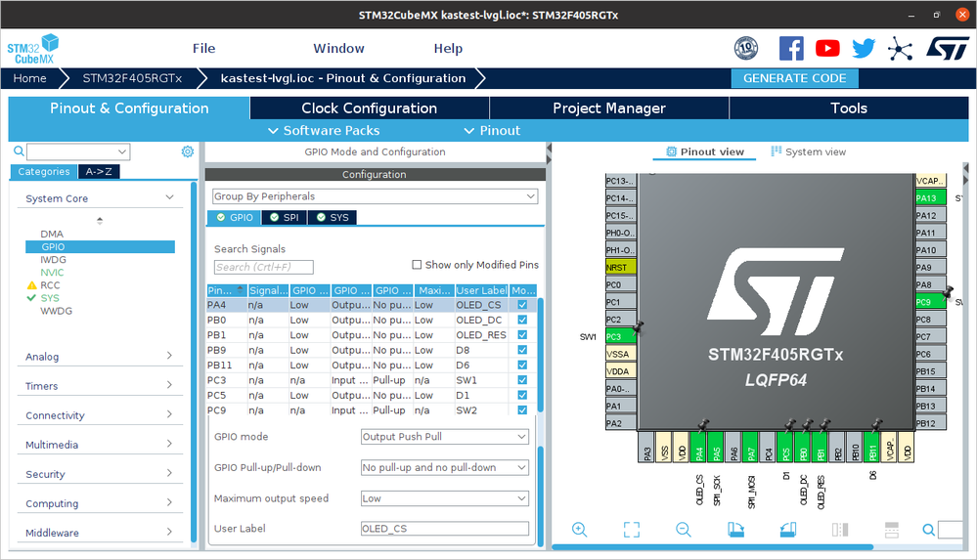Image resolution: width=977 pixels, height=560 pixels.
Task: Toggle the Modified checkbox for PC5
Action: click(x=522, y=395)
